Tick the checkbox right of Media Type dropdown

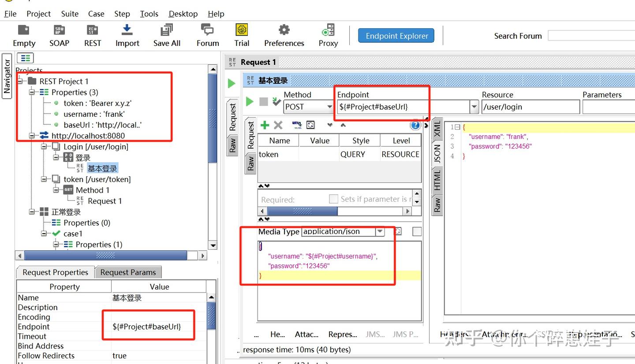pyautogui.click(x=417, y=231)
